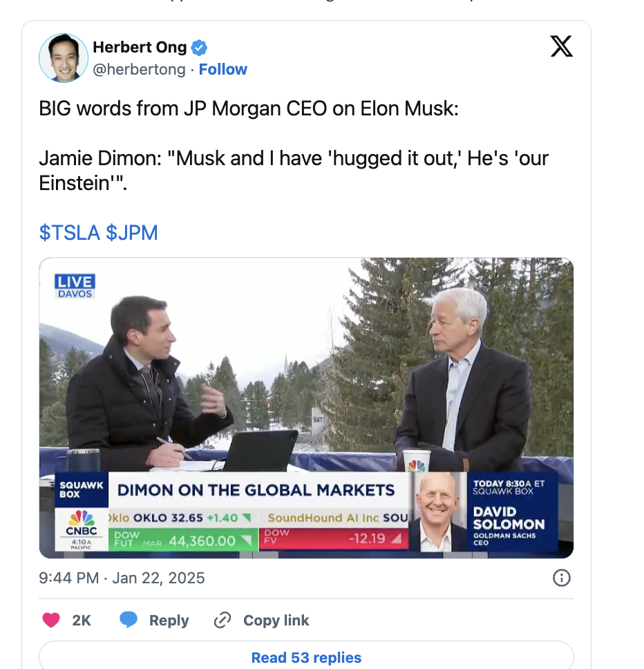Viewport: 644px width, 669px height.
Task: Click Herbert Ong's profile avatar photo
Action: (x=64, y=58)
